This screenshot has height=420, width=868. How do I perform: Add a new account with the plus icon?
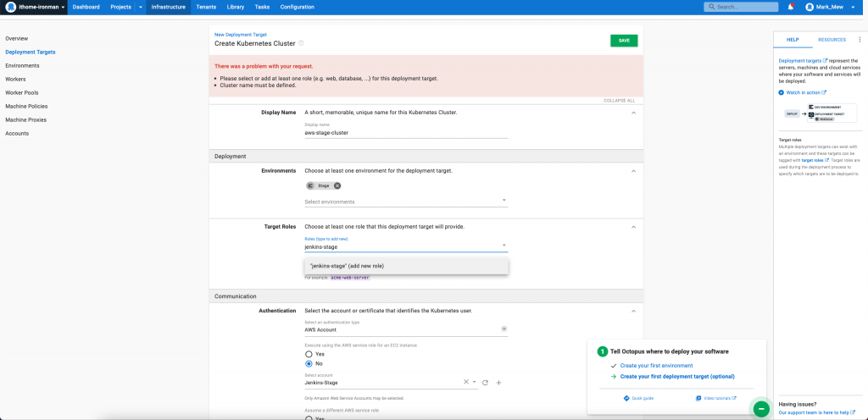[x=498, y=383]
